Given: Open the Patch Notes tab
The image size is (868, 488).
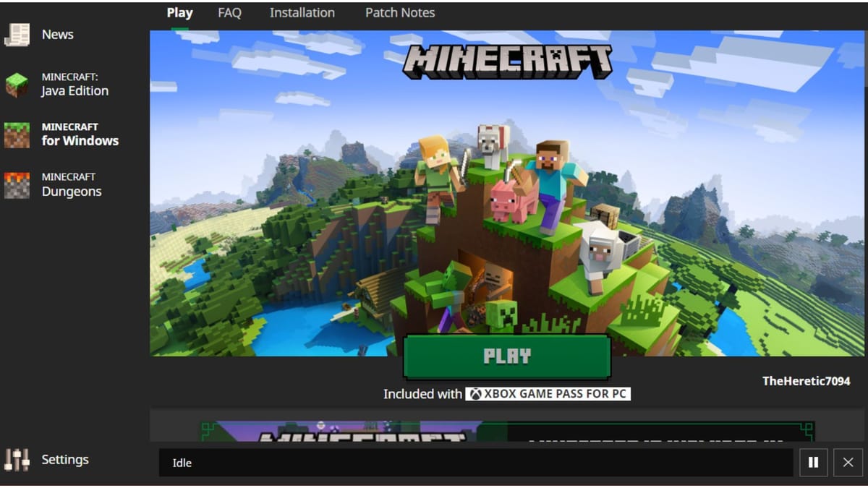Looking at the screenshot, I should point(400,12).
